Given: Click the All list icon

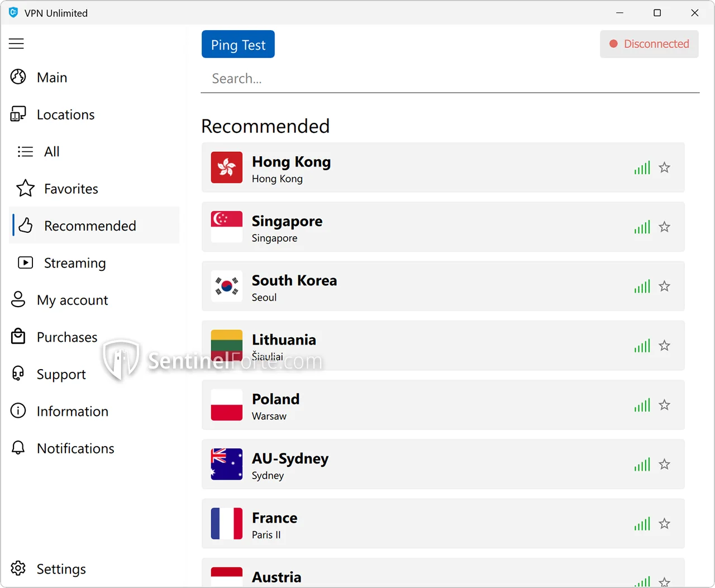Looking at the screenshot, I should point(25,151).
